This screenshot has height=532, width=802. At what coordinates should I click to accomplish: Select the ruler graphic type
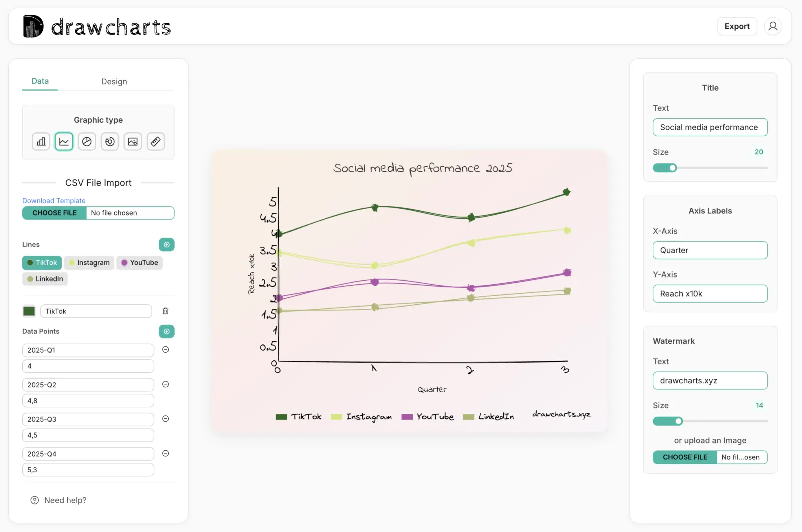[x=156, y=141]
